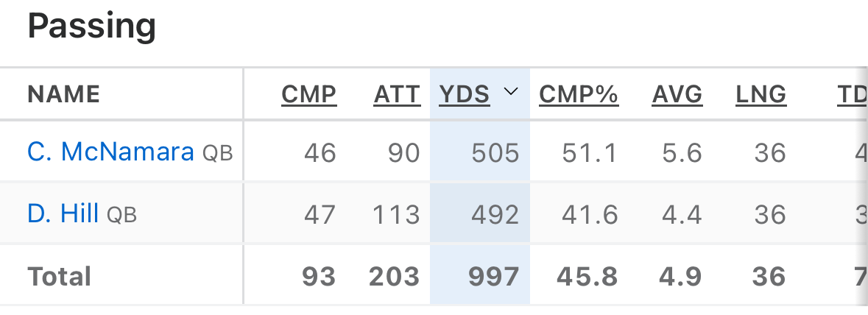The image size is (868, 315).
Task: Click the YDS sort chevron arrow
Action: [x=511, y=93]
